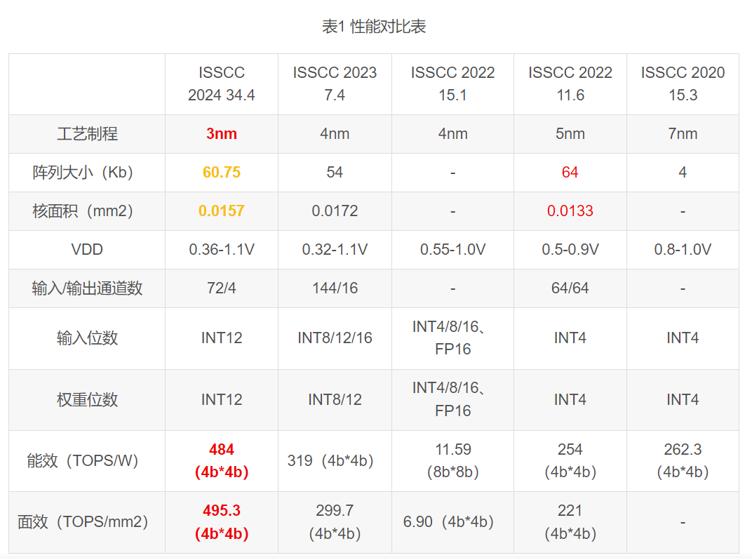Select the ISSCC 2023 7.4 column header

[x=335, y=84]
